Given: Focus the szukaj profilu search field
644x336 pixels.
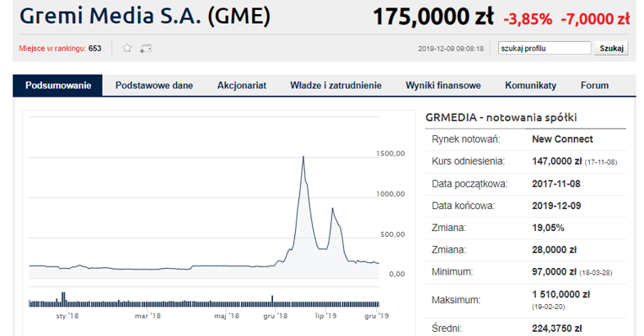Looking at the screenshot, I should pos(544,48).
